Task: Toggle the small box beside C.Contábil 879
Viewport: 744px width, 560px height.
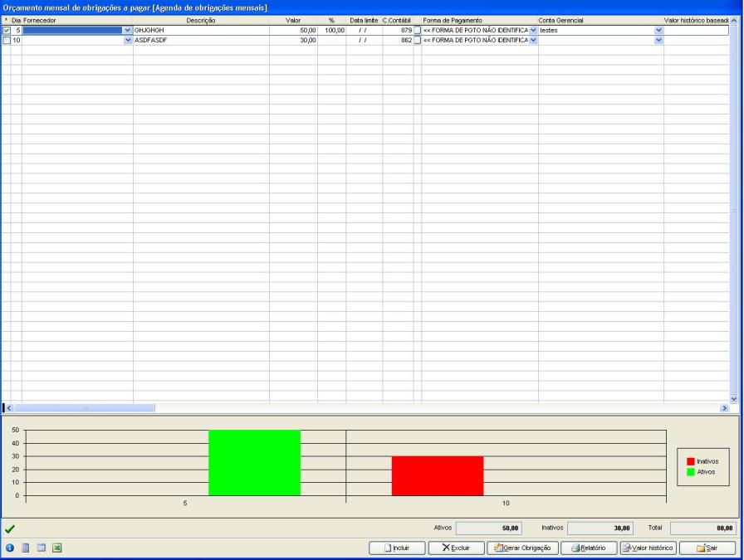Action: click(x=418, y=31)
